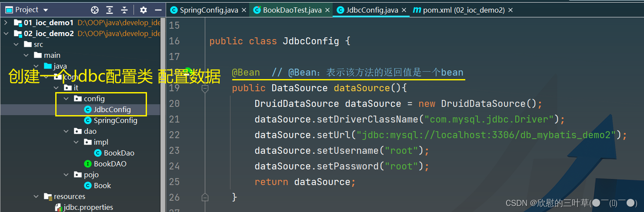
Task: Click the SpringConfig.java tab class icon
Action: click(174, 10)
